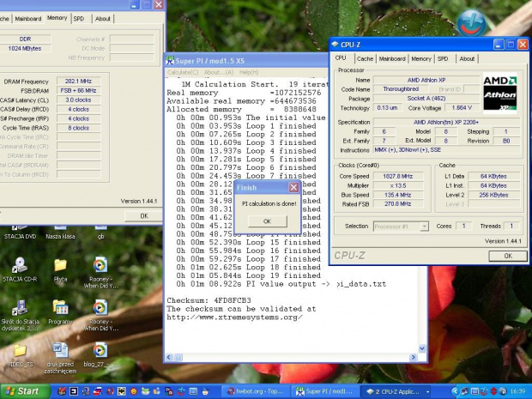The height and width of the screenshot is (399, 532).
Task: Click the Checksum: 4FD8FCB3 line
Action: point(209,300)
